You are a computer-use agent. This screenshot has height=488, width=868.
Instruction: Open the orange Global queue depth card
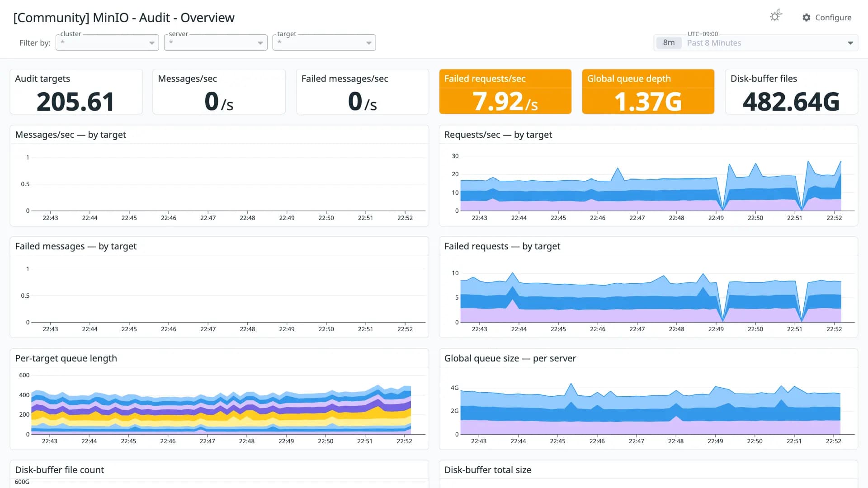(x=648, y=92)
